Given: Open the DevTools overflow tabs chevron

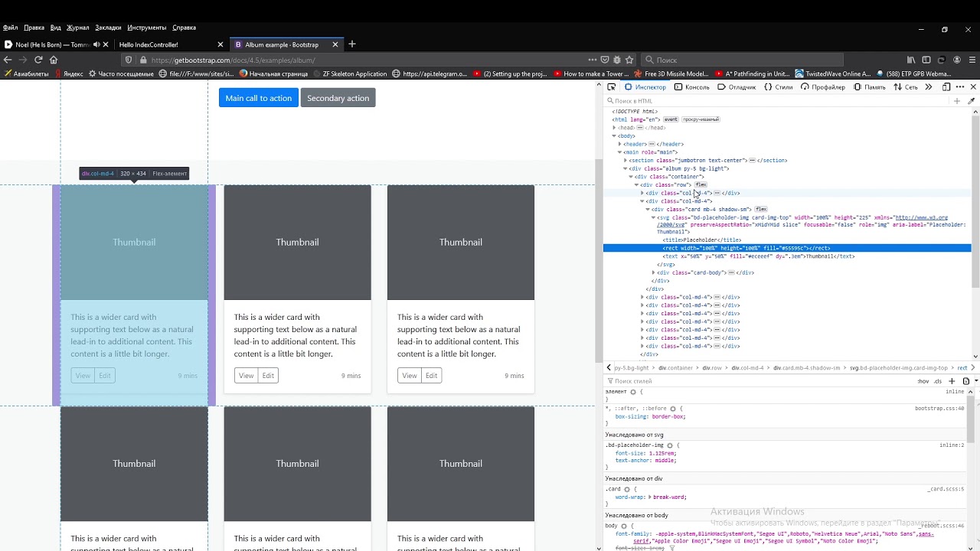Looking at the screenshot, I should [929, 87].
